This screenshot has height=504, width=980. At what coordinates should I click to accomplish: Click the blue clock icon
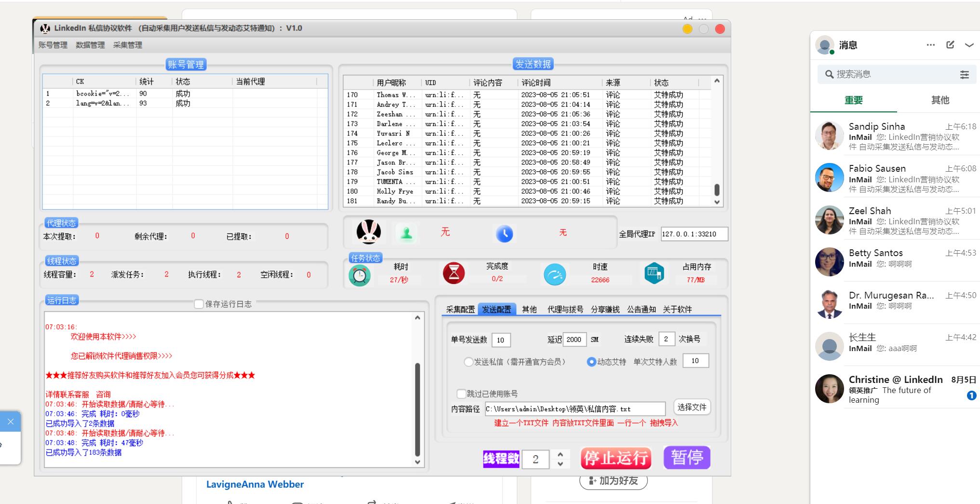click(504, 234)
